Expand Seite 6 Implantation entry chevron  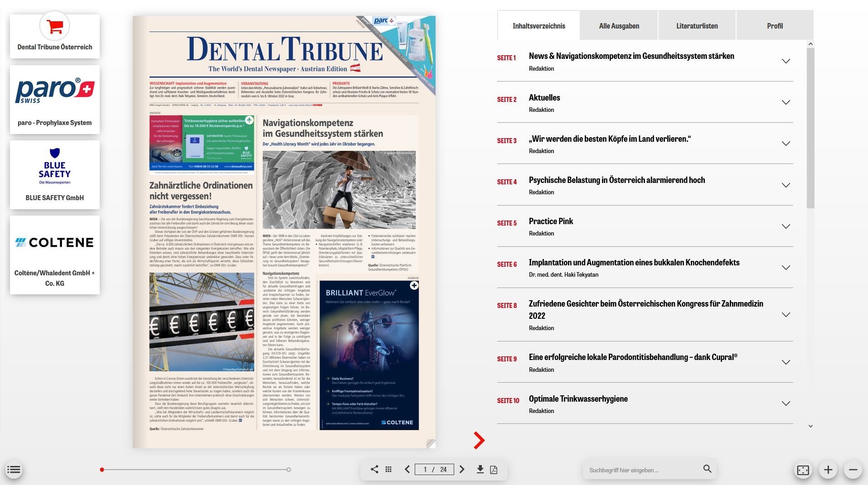pos(786,268)
